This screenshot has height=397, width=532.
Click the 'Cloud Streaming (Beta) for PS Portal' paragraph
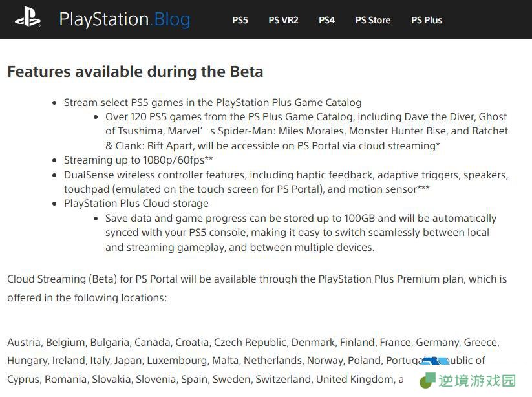(x=257, y=288)
